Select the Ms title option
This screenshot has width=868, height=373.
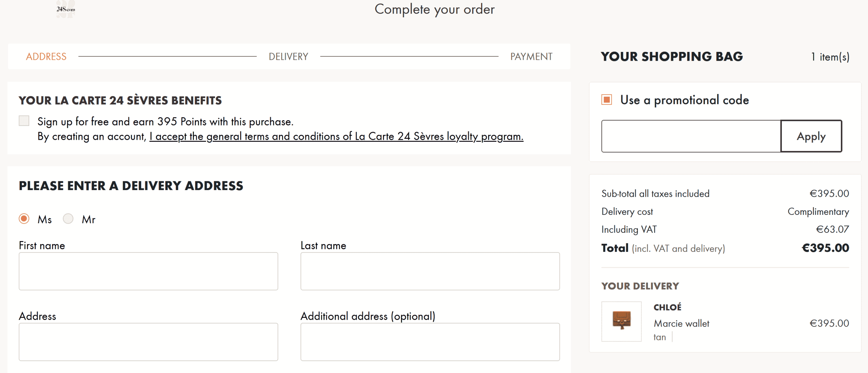(x=24, y=219)
